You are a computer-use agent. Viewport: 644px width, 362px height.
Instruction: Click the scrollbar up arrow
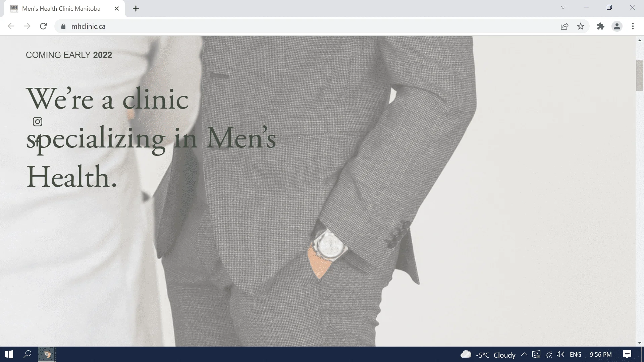click(640, 40)
